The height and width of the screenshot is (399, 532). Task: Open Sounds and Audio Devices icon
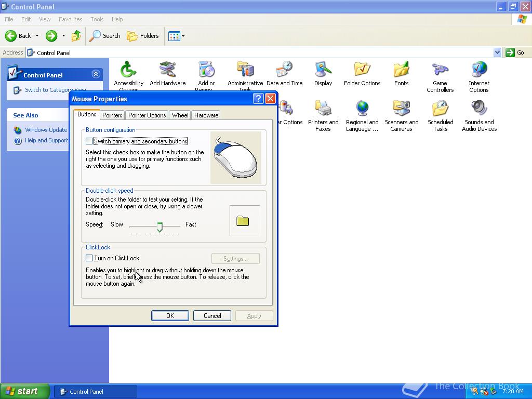(x=478, y=109)
